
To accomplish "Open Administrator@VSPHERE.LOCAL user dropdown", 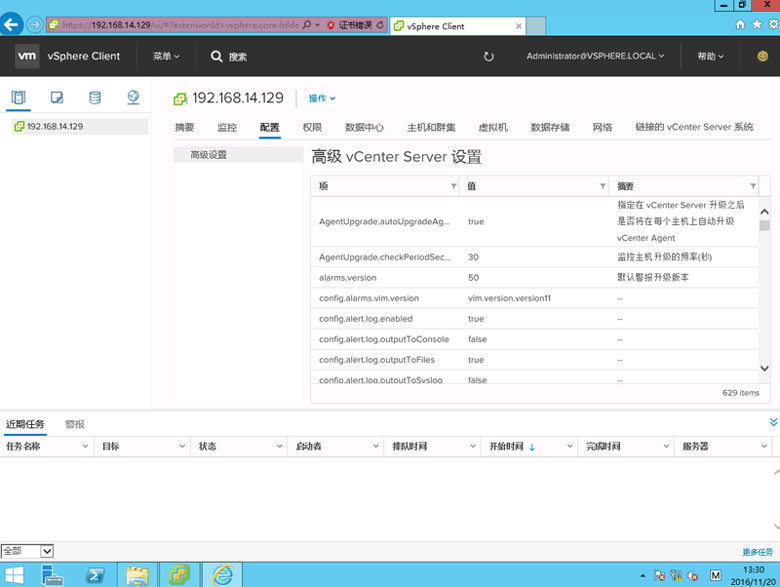I will 595,56.
